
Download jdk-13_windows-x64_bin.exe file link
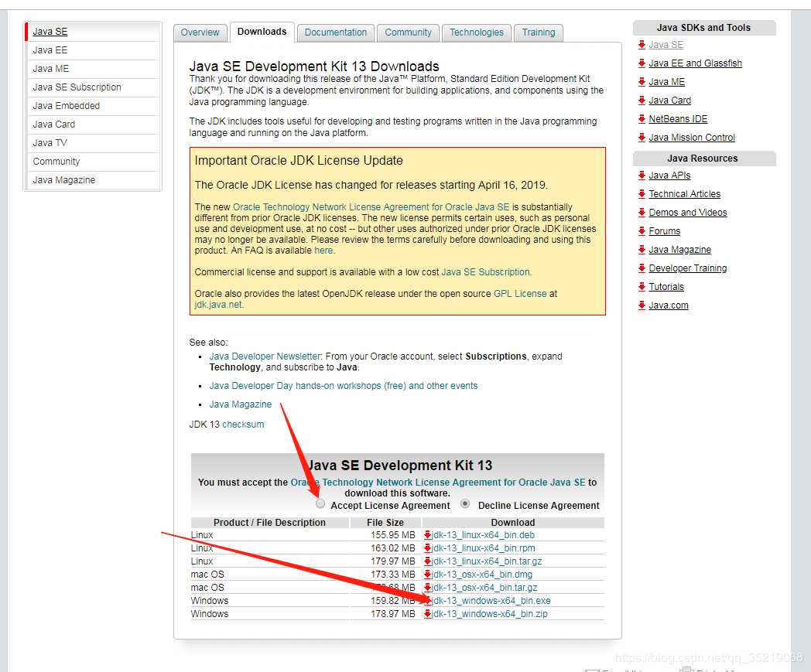491,601
